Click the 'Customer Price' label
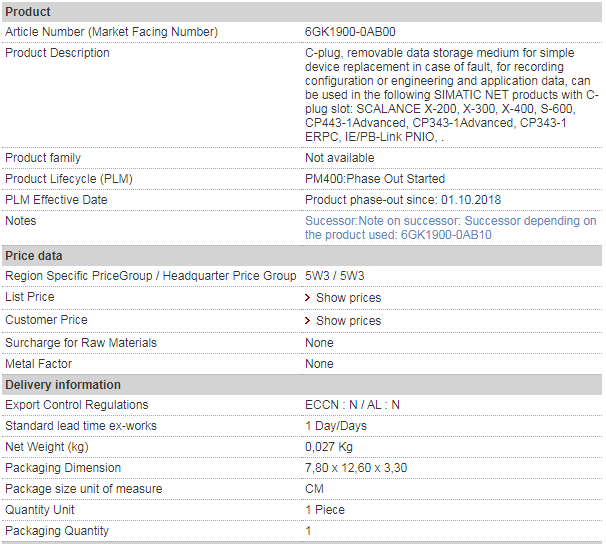Viewport: 606px width, 544px height. 46,320
